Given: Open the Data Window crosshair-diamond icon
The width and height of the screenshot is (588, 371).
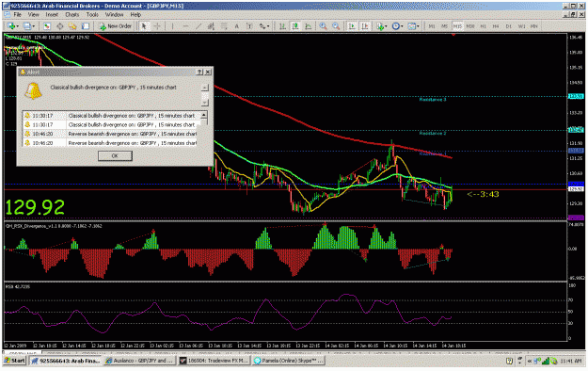Looking at the screenshot, I should point(59,26).
